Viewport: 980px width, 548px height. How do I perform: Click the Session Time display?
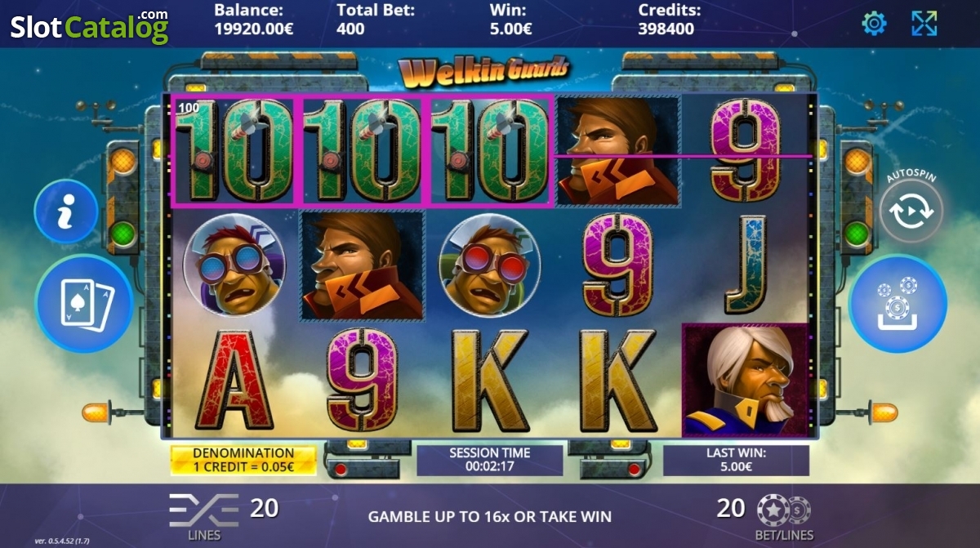(490, 461)
